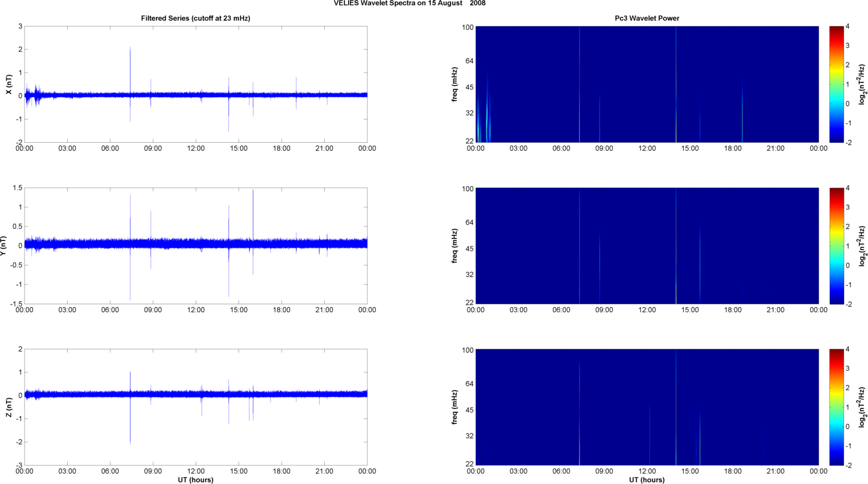Screen dimensions: 868x484
Task: Click the 'Y (nT)' axis label
Action: pyautogui.click(x=5, y=246)
